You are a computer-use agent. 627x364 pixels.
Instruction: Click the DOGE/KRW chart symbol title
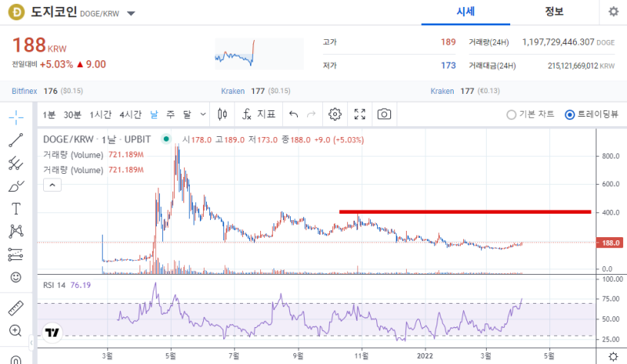[96, 139]
